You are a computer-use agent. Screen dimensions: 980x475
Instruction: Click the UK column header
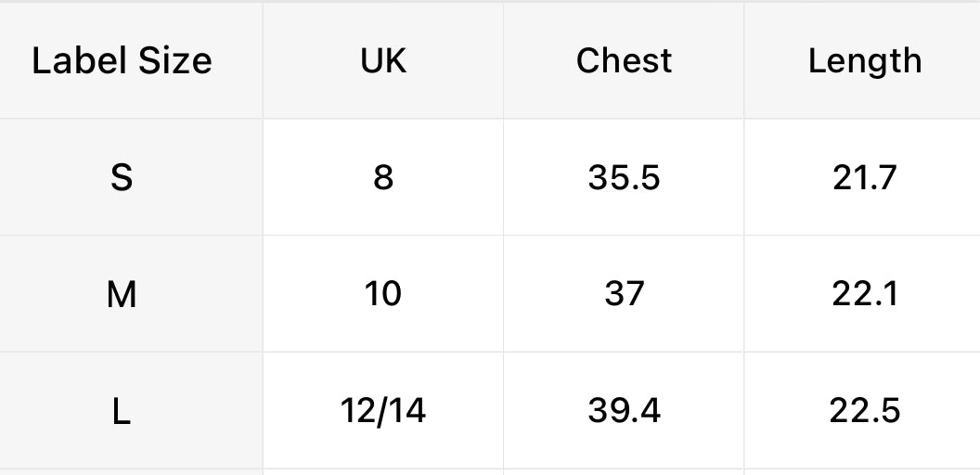(383, 61)
